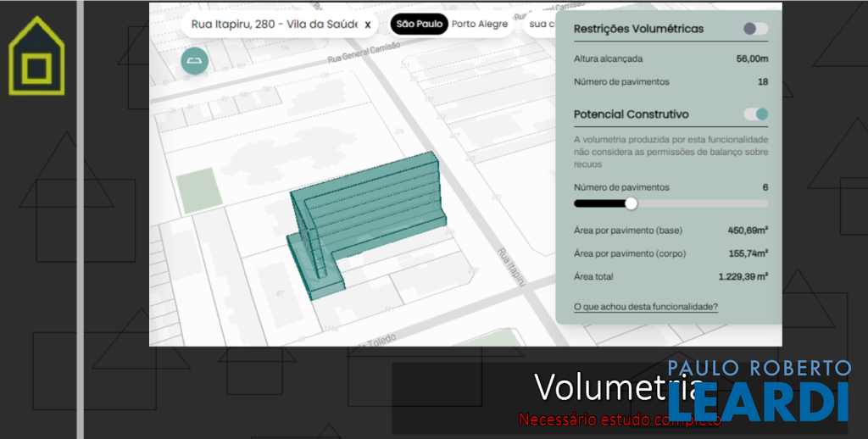Click the yellow house logo icon
This screenshot has height=439, width=868.
point(36,56)
